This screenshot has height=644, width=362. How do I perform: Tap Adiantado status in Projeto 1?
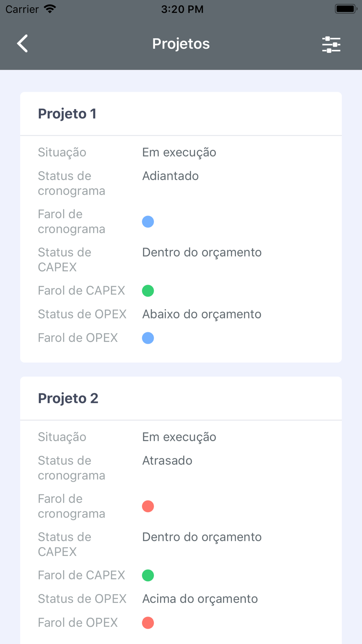[170, 176]
